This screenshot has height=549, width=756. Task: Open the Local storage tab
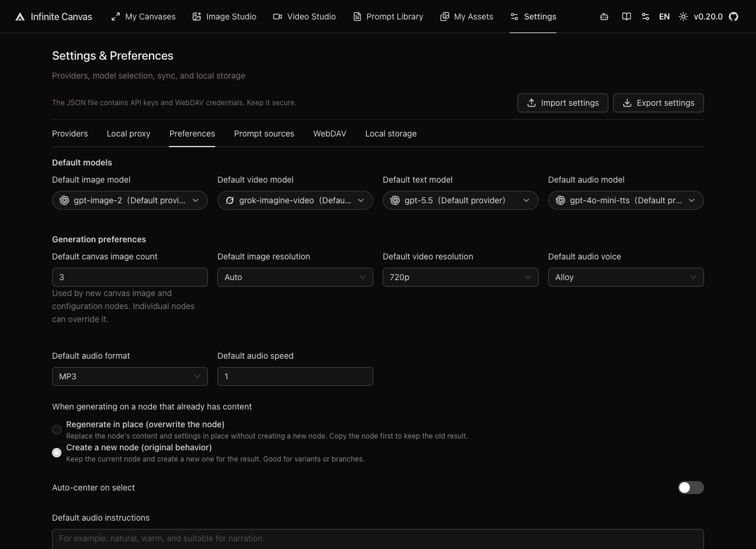391,134
